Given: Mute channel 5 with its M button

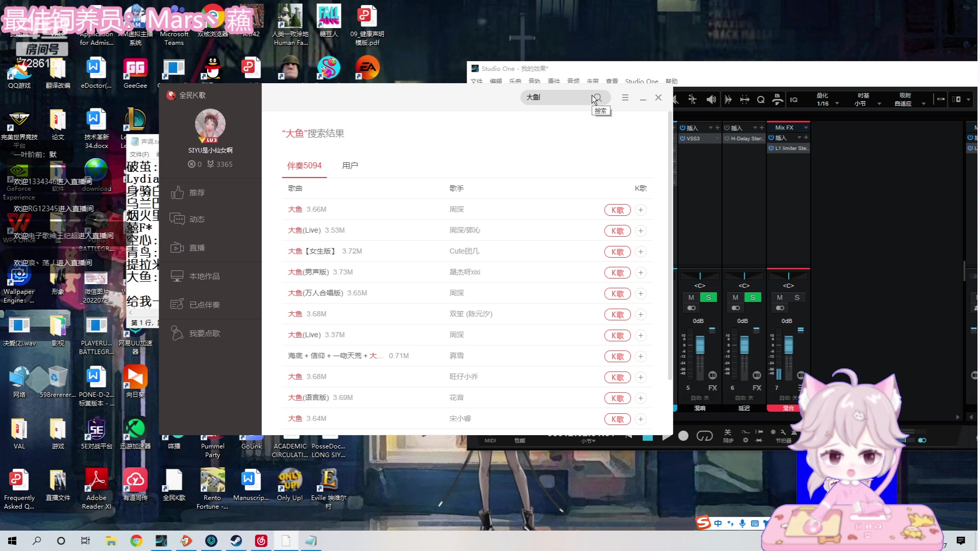Looking at the screenshot, I should click(691, 297).
